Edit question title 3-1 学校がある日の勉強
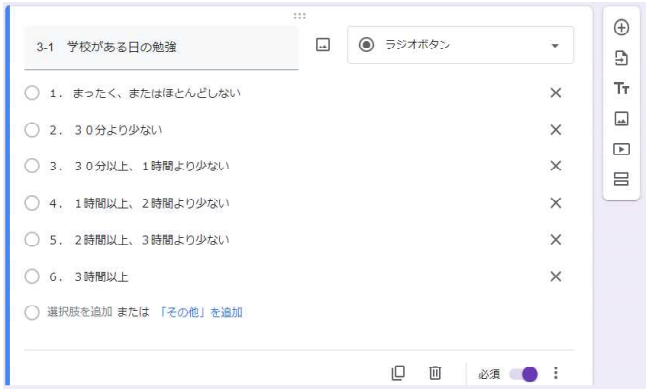Screen dimensions: 646x389 click(x=161, y=47)
